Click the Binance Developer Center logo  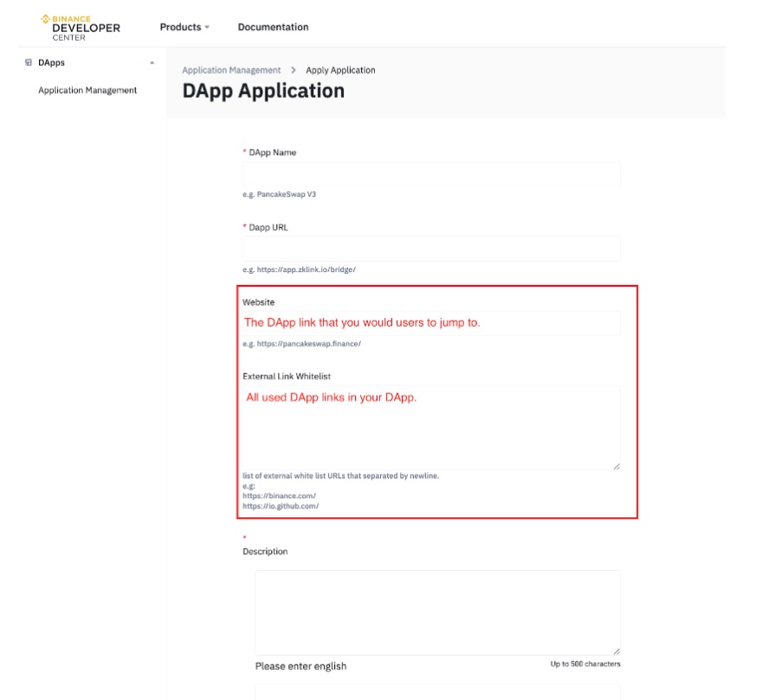(80, 26)
